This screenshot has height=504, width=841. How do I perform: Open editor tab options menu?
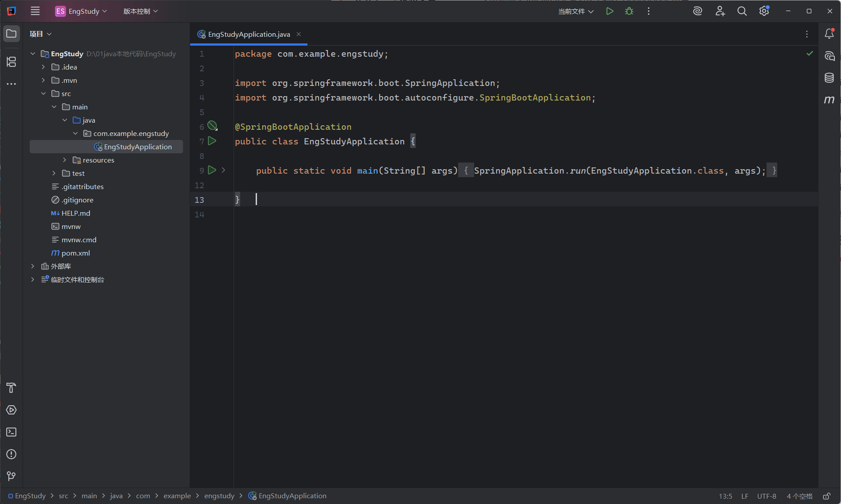tap(807, 34)
